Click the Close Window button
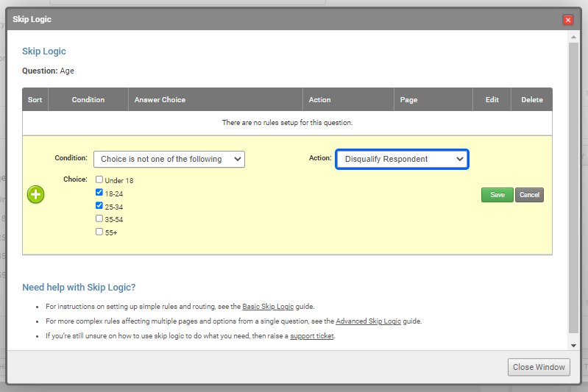The height and width of the screenshot is (392, 588). click(539, 367)
